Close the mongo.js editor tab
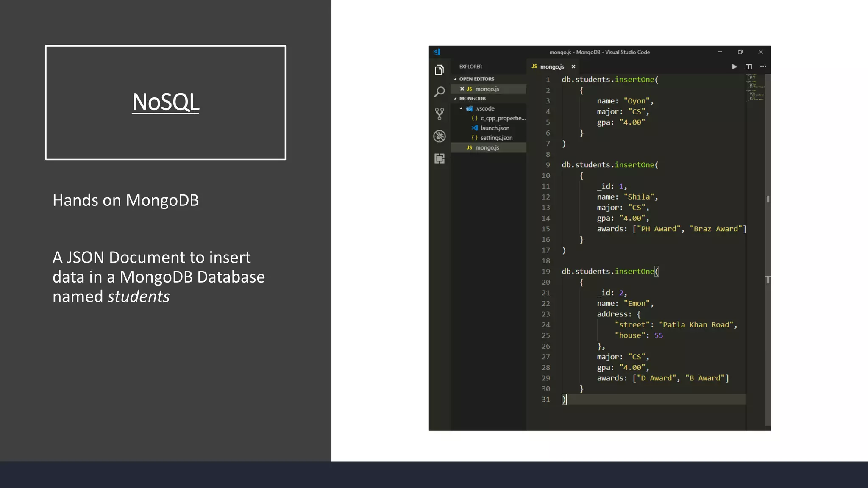Image resolution: width=868 pixels, height=488 pixels. 573,67
